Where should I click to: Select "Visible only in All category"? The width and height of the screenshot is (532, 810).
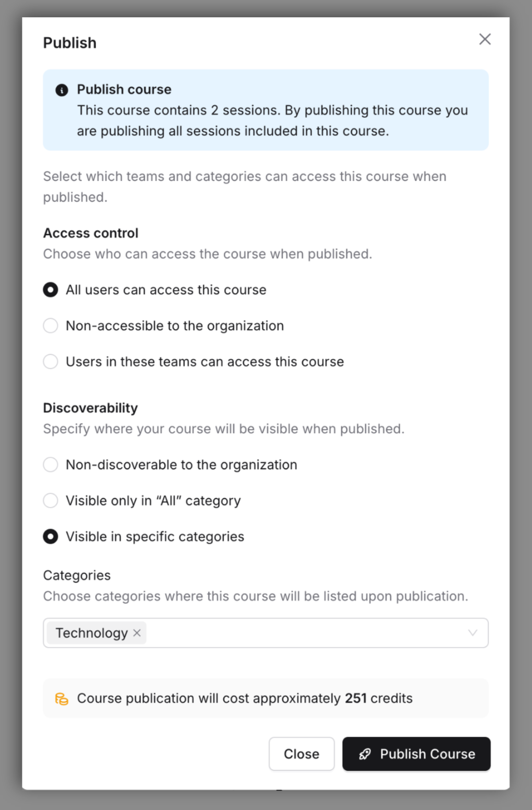[x=50, y=500]
